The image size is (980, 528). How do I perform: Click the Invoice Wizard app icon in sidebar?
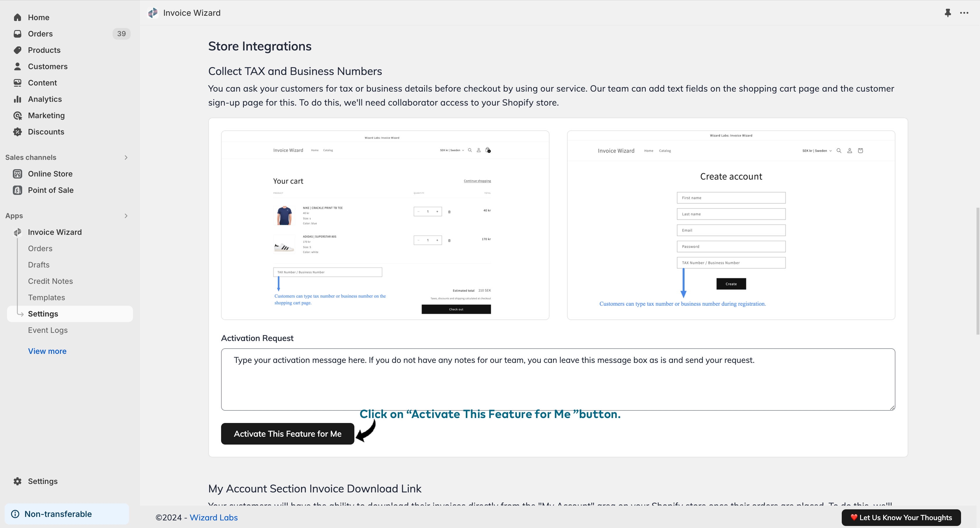(17, 232)
